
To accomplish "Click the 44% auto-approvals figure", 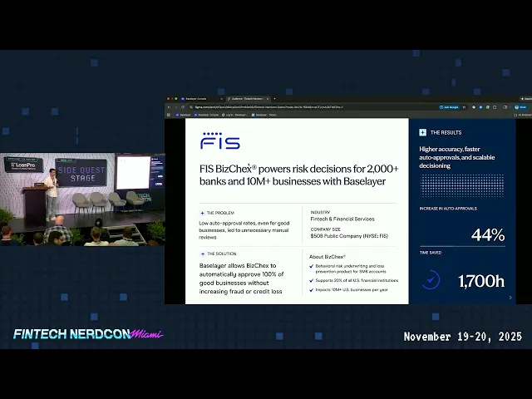I will (488, 234).
